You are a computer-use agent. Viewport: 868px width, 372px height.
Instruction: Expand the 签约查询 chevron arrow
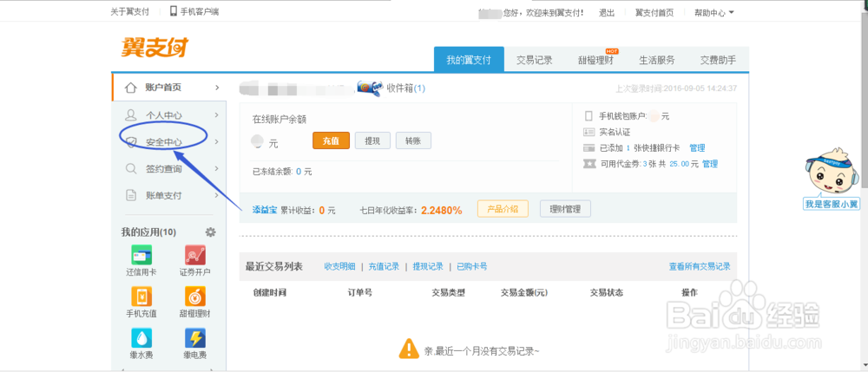(x=217, y=168)
